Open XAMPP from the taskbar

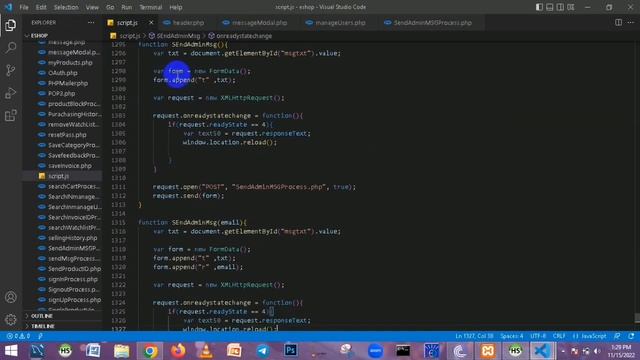[x=487, y=351]
